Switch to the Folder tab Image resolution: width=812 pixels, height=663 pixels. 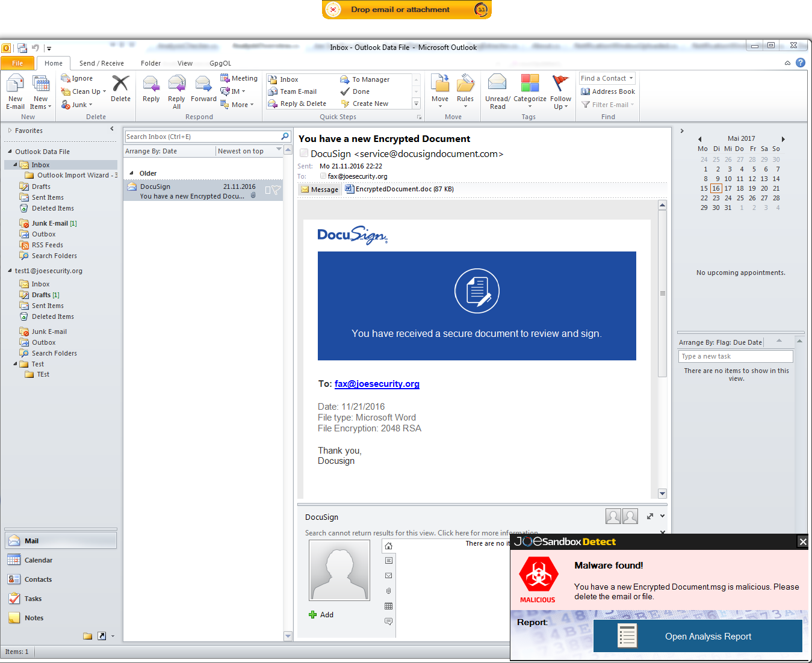click(150, 63)
